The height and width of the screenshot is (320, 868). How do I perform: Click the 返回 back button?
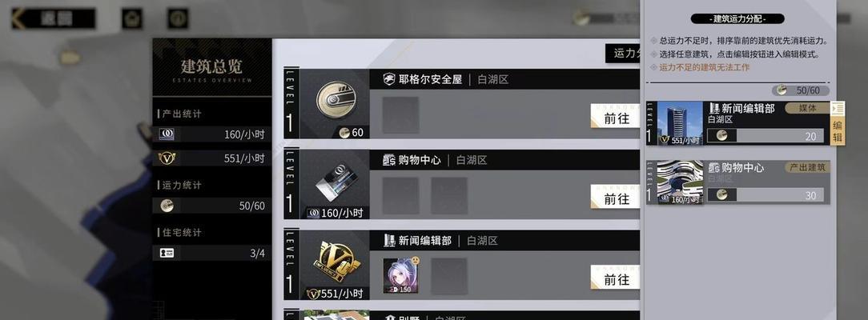tap(53, 18)
